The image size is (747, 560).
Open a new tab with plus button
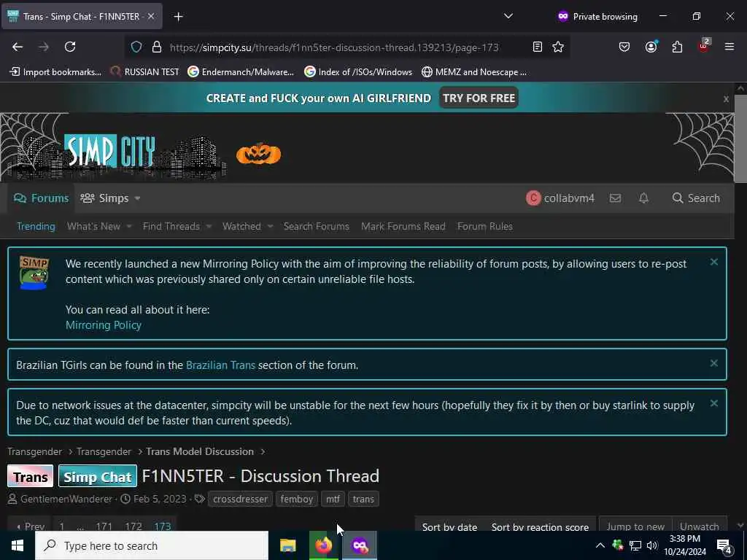tap(178, 17)
